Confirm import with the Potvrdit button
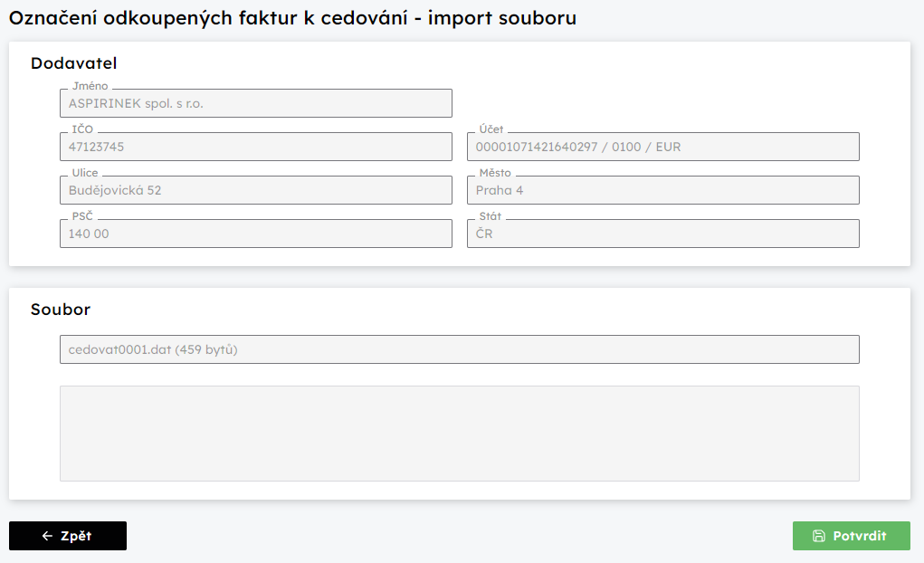Image resolution: width=924 pixels, height=563 pixels. click(851, 535)
